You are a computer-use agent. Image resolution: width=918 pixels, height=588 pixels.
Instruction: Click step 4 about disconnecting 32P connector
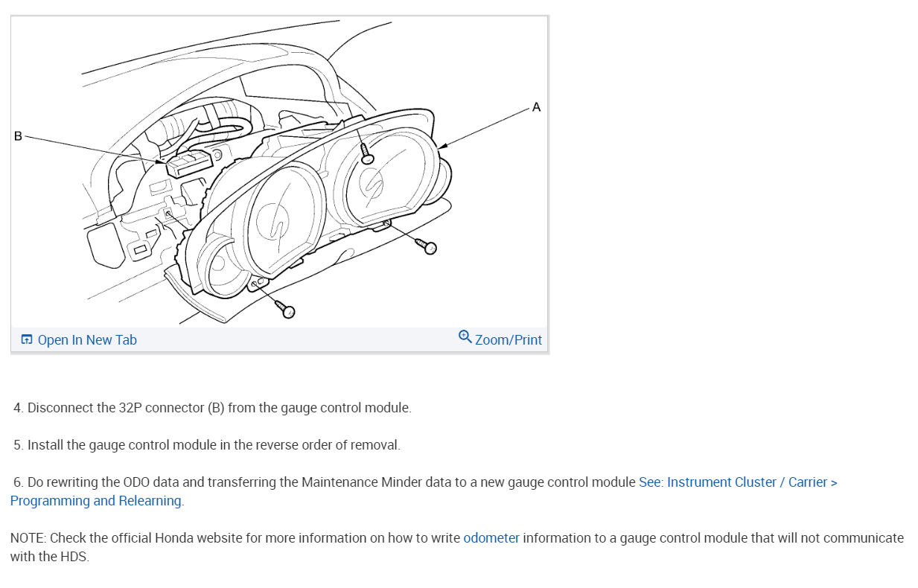tap(212, 408)
